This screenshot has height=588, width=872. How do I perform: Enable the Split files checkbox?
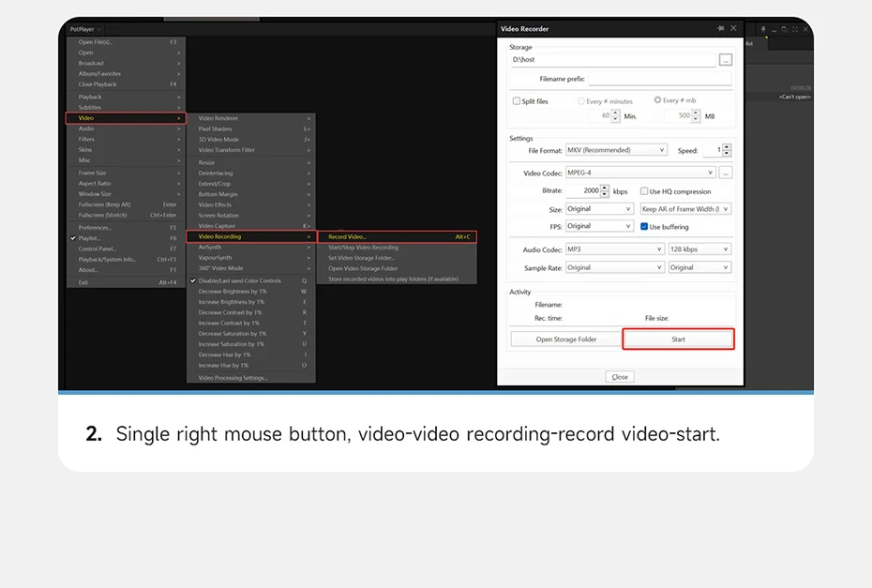(517, 100)
